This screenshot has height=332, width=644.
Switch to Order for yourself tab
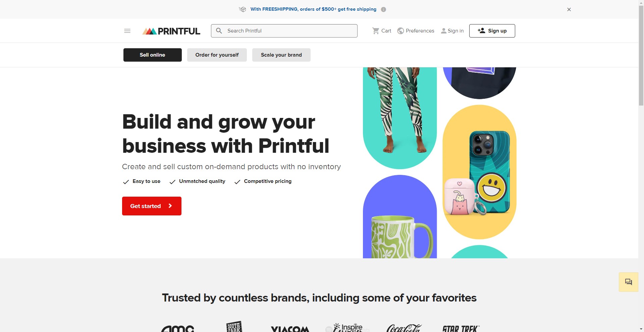(217, 55)
